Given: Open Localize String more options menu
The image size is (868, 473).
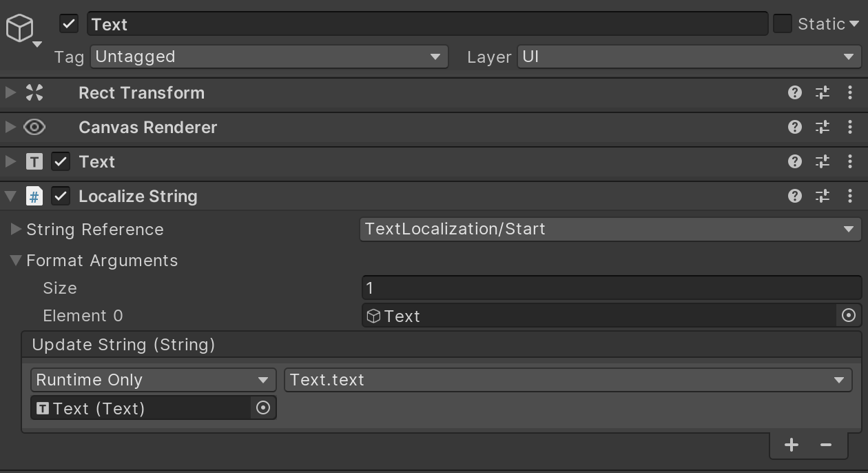Looking at the screenshot, I should click(x=850, y=196).
